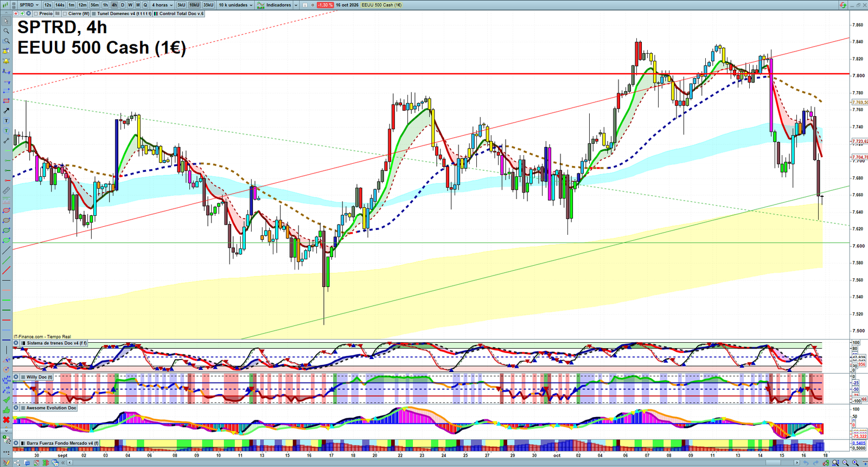Expand the Indicadores dropdown arrow

click(x=296, y=5)
